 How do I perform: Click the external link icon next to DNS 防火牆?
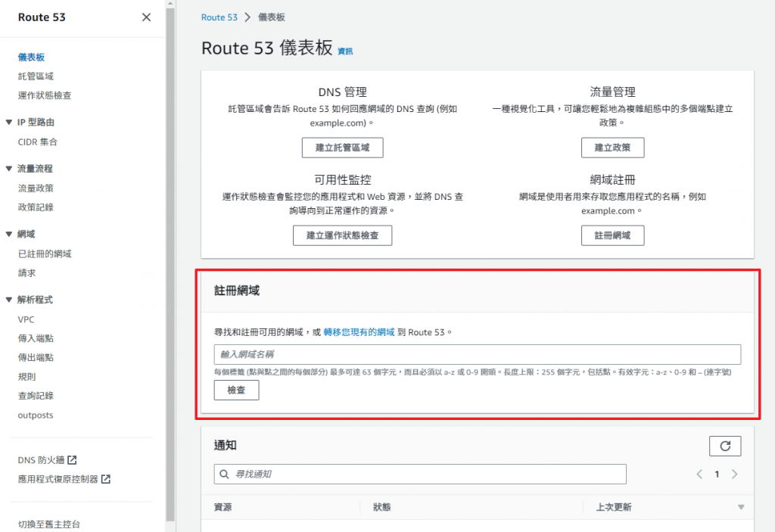(x=72, y=460)
